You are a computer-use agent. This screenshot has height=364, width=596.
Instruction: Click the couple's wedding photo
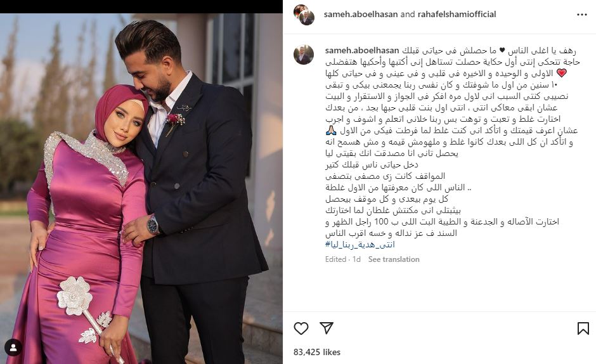[141, 188]
